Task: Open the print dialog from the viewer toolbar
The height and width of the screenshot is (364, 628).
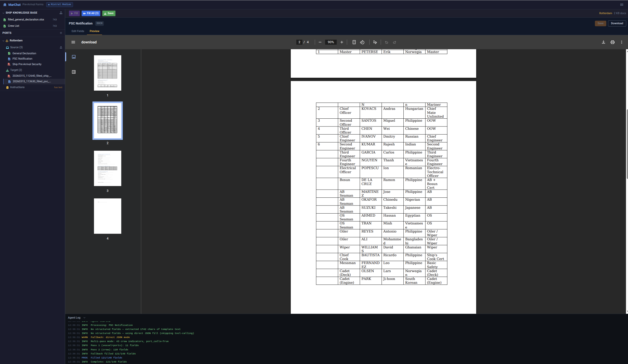Action: [612, 42]
